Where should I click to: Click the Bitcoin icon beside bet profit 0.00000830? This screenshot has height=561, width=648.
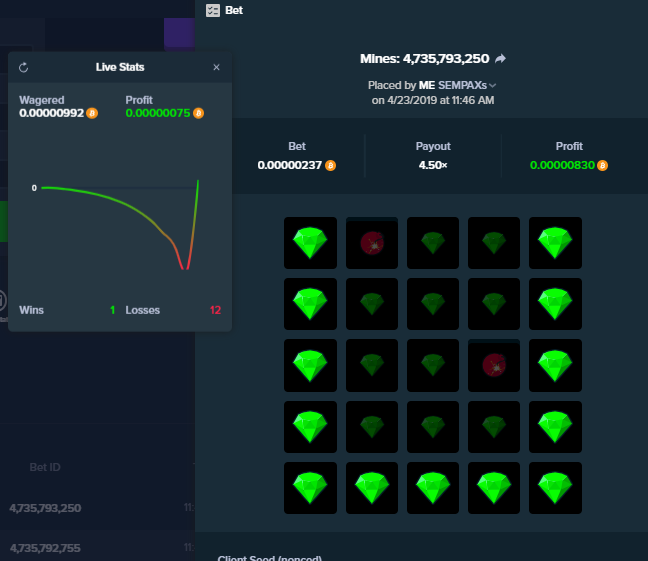(603, 165)
